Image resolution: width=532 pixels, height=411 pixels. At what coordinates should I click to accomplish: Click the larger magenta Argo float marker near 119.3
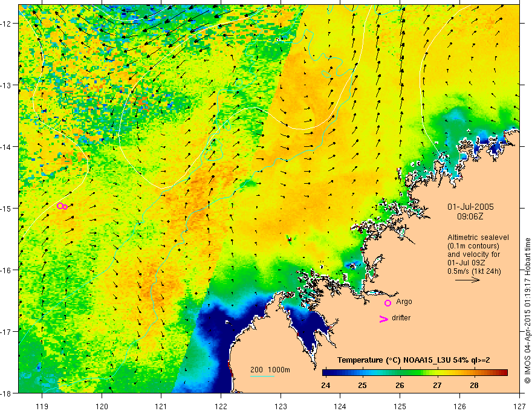coord(60,205)
